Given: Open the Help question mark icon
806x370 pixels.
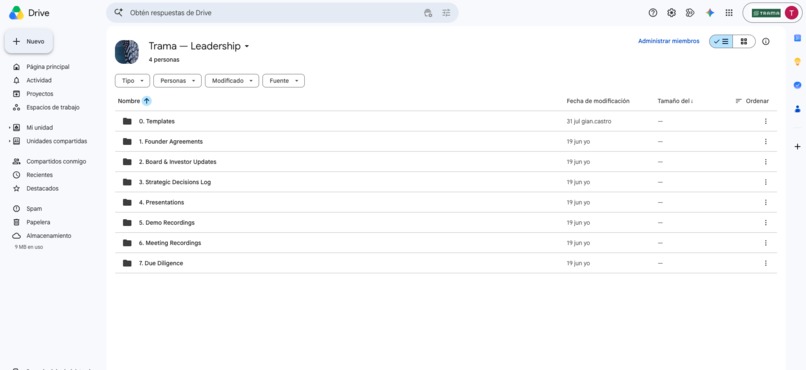Looking at the screenshot, I should click(x=653, y=13).
